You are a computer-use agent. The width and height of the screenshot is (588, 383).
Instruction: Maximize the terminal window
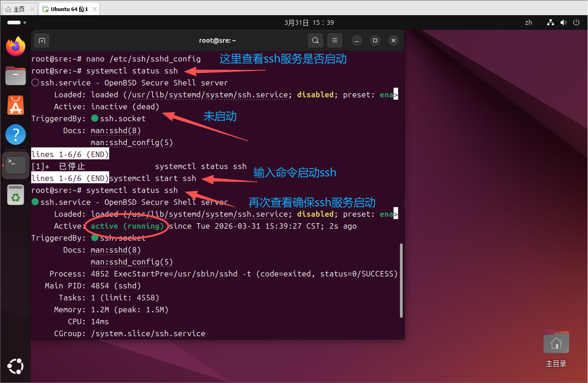click(x=375, y=40)
